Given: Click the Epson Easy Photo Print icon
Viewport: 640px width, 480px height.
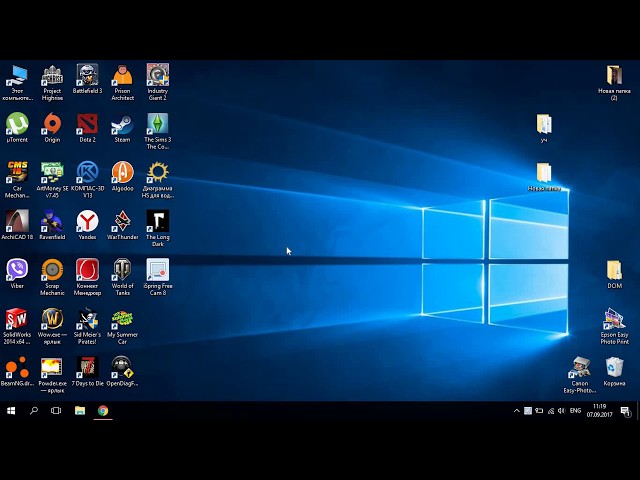Looking at the screenshot, I should 614,320.
